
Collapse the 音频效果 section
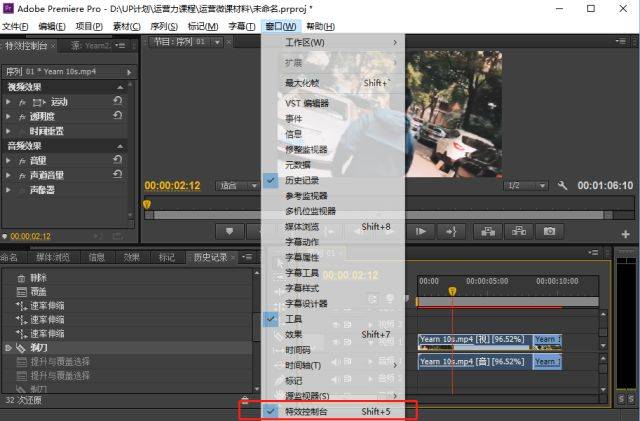coord(120,146)
